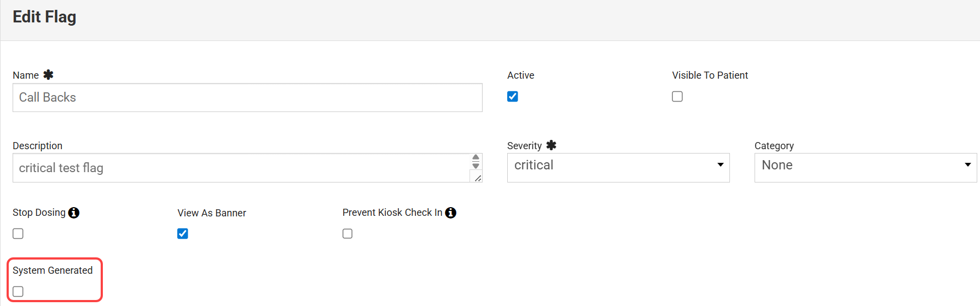Enable the Visible To Patient checkbox
The height and width of the screenshot is (306, 980).
click(x=677, y=97)
